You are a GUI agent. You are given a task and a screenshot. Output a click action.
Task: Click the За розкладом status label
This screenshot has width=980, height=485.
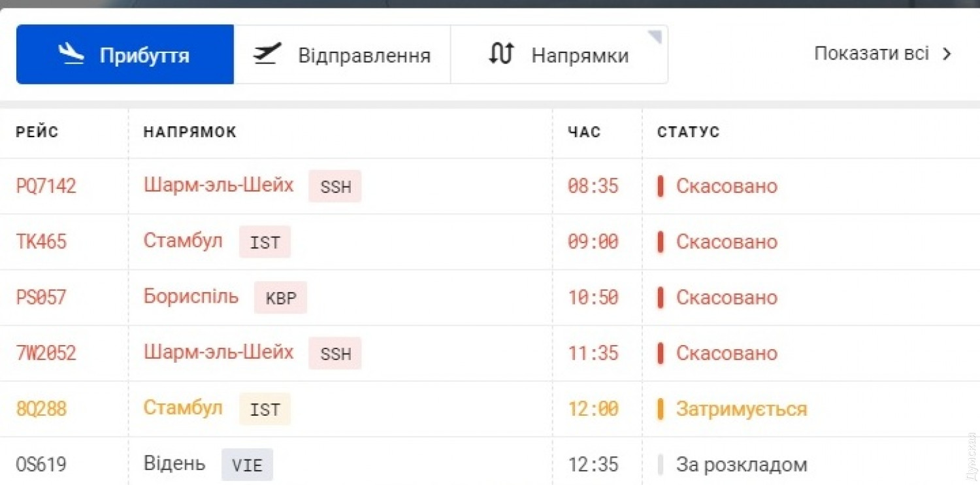(741, 465)
